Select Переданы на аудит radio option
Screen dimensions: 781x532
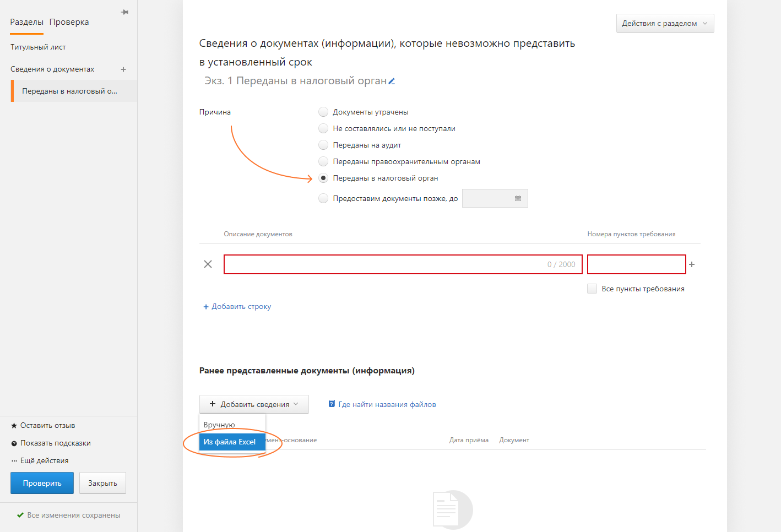click(x=323, y=145)
